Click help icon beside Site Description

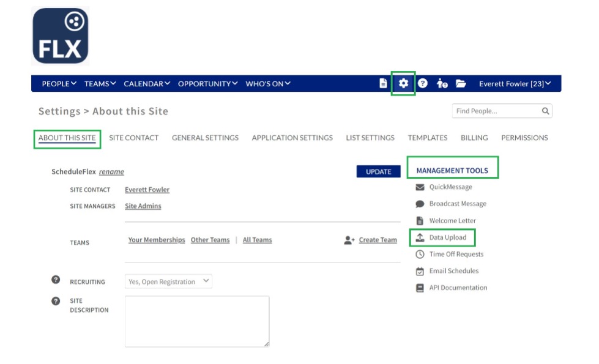(56, 301)
